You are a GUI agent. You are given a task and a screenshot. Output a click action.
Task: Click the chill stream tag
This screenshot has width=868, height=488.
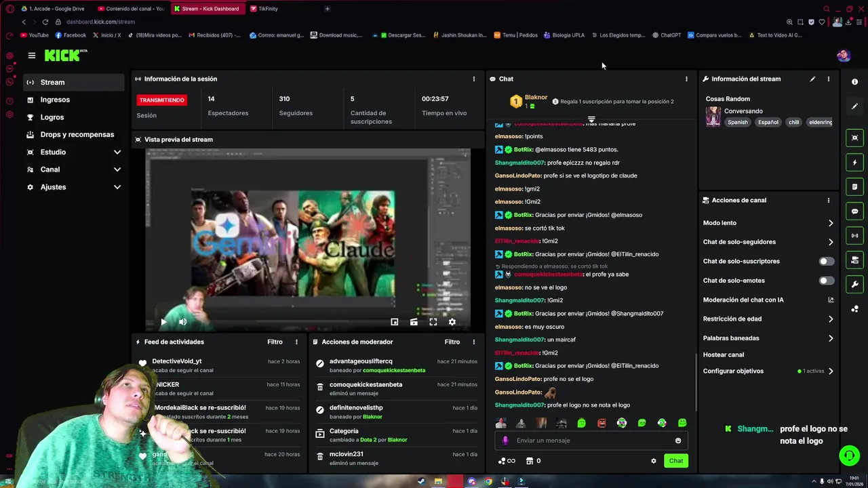point(793,123)
